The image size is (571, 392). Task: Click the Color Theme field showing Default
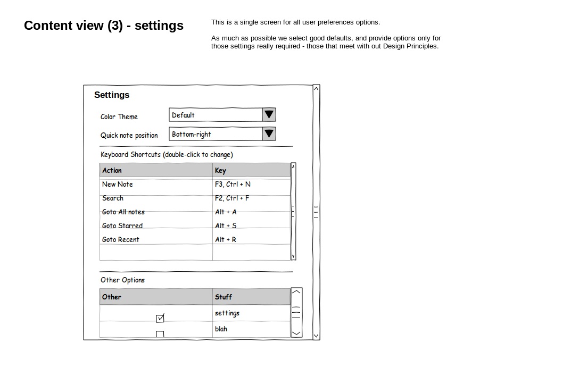(x=216, y=115)
